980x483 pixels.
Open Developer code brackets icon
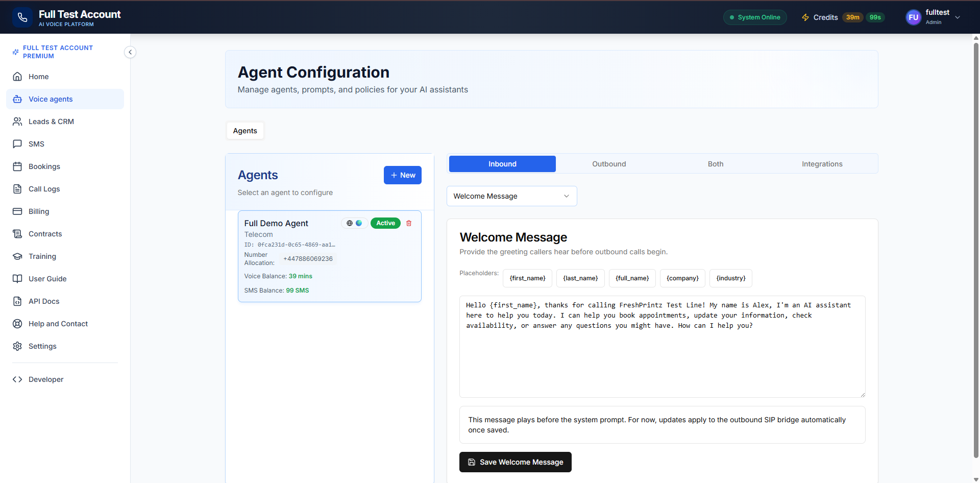click(17, 379)
